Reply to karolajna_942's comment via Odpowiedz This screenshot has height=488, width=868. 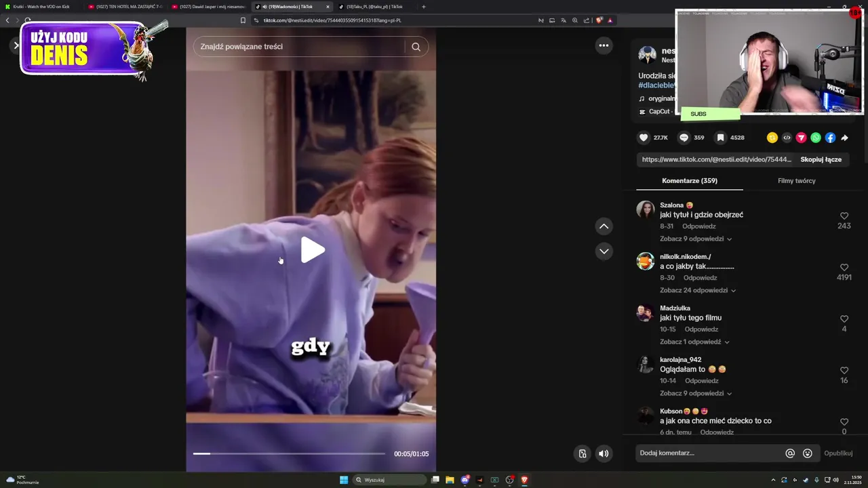point(701,381)
